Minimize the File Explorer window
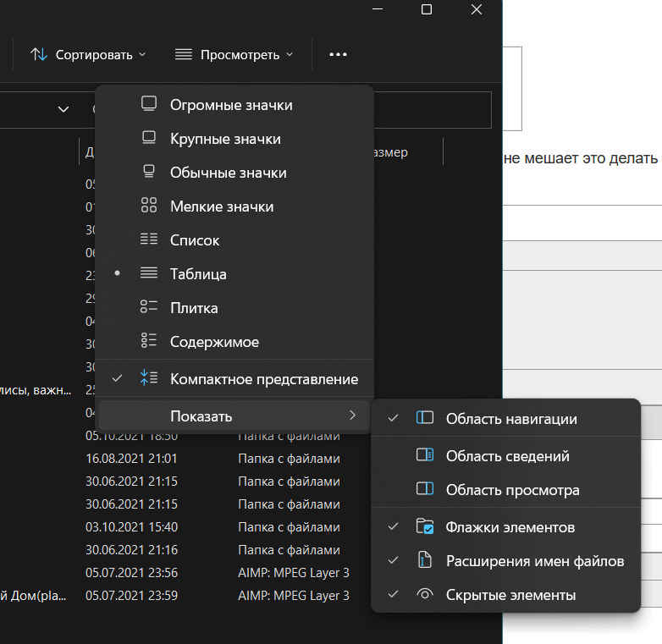This screenshot has width=662, height=644. [378, 9]
